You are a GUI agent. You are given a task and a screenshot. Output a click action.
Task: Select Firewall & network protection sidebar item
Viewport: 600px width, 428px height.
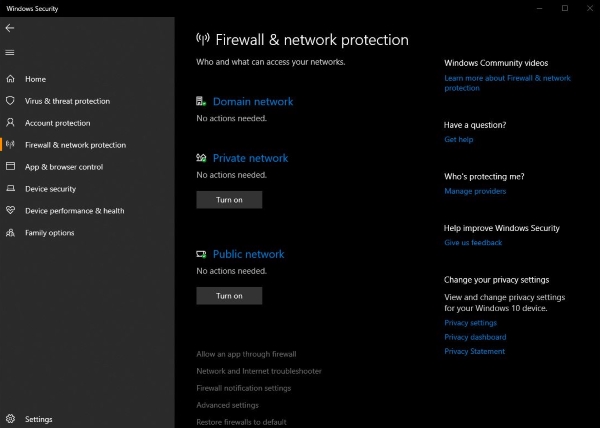click(75, 145)
